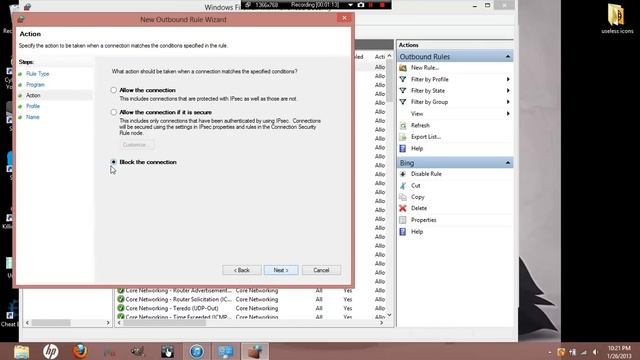The height and width of the screenshot is (360, 640).
Task: Click the recorder camera snapshot icon
Action: [361, 5]
